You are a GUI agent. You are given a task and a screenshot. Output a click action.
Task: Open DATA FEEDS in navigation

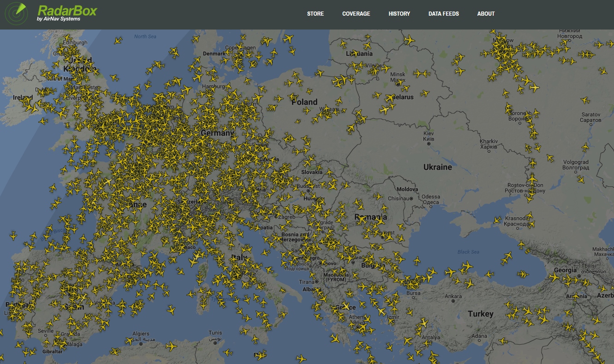(x=443, y=14)
